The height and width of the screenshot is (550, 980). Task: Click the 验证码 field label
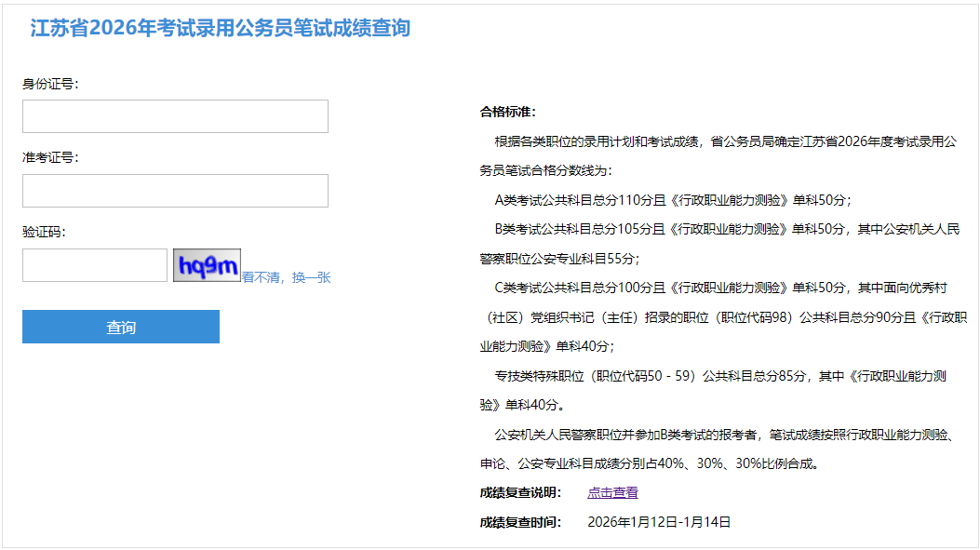pos(44,232)
